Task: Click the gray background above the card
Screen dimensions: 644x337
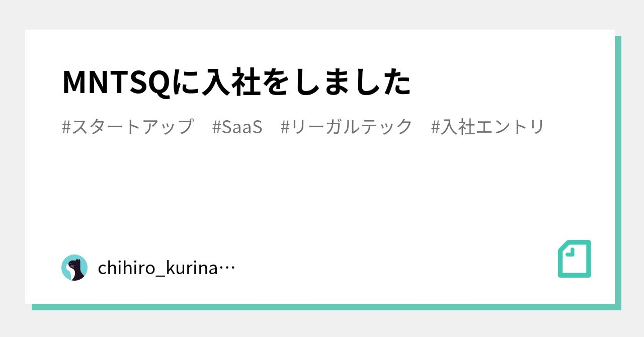Action: [x=322, y=14]
